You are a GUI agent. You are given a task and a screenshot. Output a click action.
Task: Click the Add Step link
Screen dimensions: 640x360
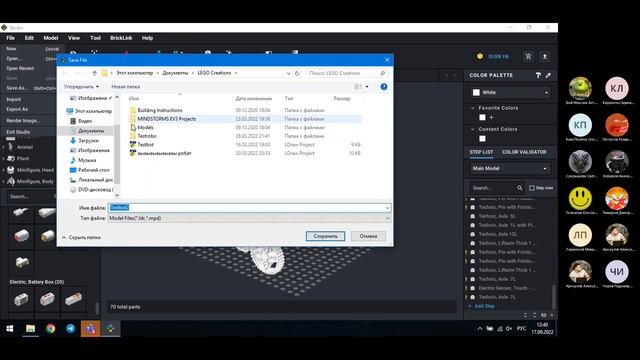tap(484, 306)
